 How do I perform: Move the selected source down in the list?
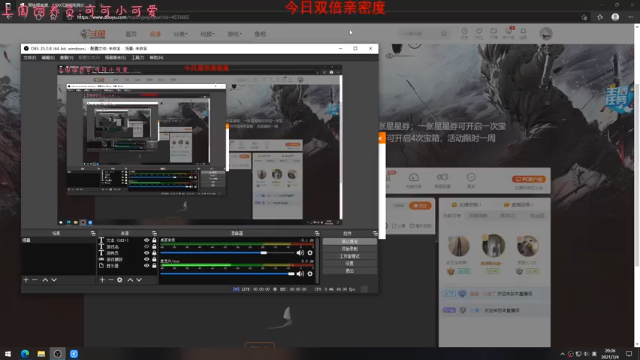[139, 280]
